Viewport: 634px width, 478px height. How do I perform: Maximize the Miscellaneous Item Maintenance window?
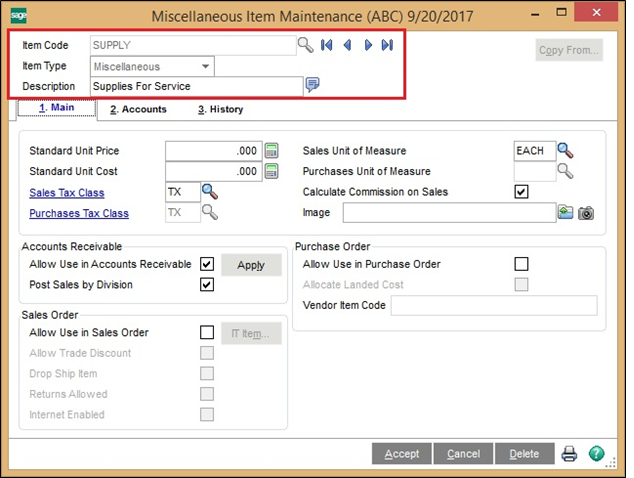click(561, 13)
